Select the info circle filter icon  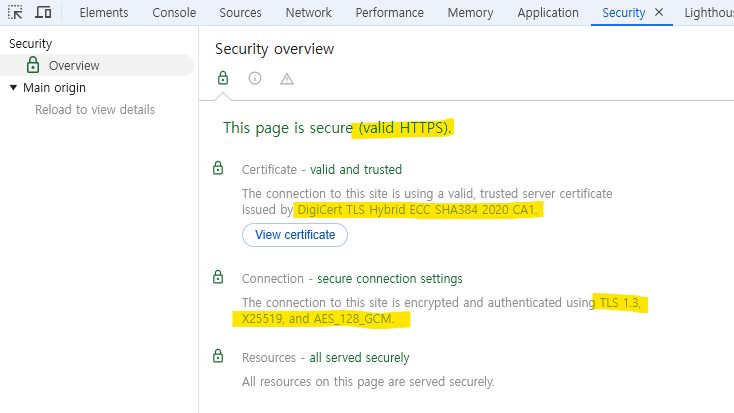[x=255, y=78]
